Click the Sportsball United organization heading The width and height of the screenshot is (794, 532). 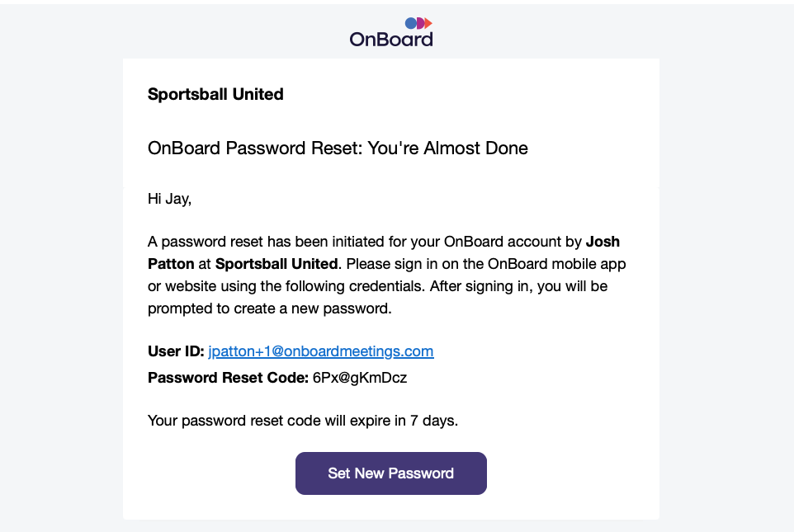coord(215,94)
